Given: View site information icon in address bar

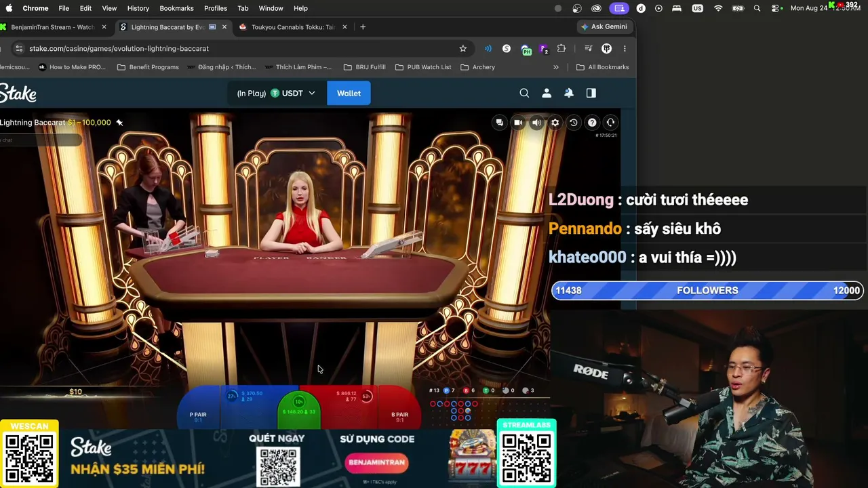Looking at the screenshot, I should 19,49.
